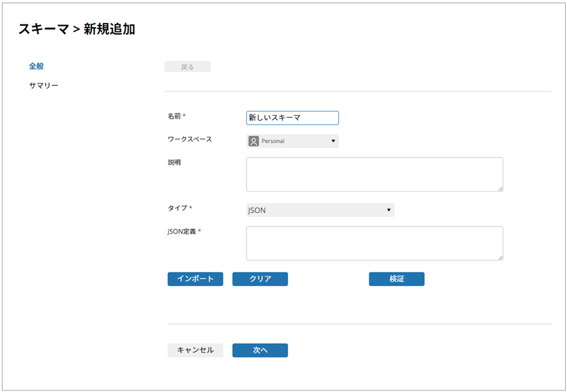Click the 検証 button to validate
This screenshot has height=392, width=567.
(x=396, y=279)
